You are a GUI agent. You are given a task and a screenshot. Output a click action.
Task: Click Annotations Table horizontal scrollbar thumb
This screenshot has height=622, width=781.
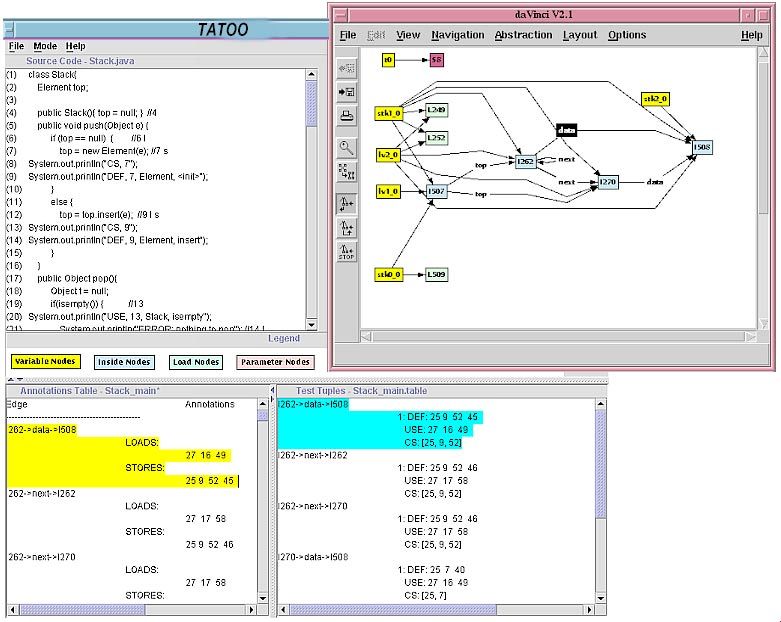[83, 610]
